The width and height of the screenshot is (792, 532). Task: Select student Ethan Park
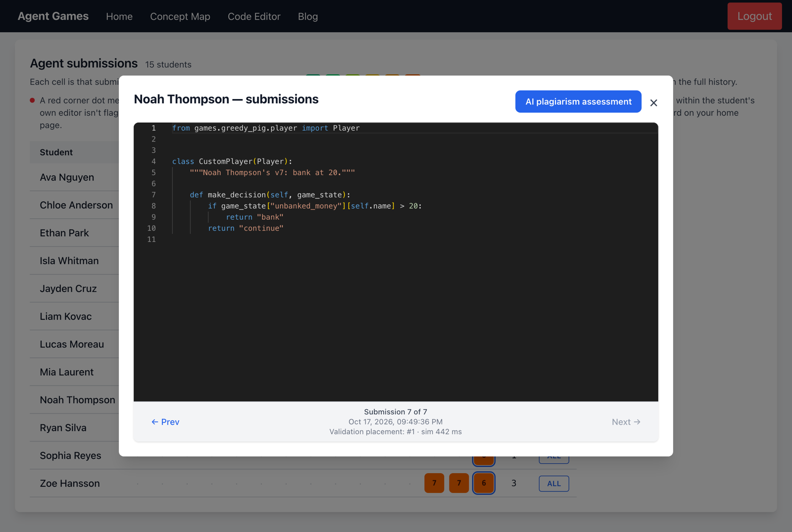pos(64,233)
